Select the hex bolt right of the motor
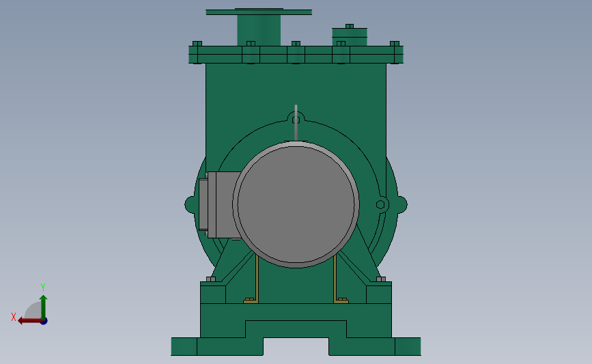This screenshot has width=592, height=364. point(380,205)
